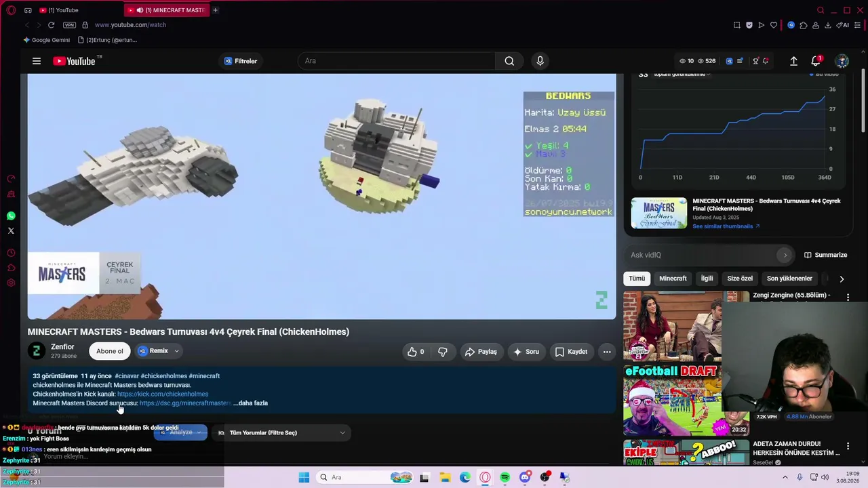Select the Minecraft filter chip
The width and height of the screenshot is (868, 488).
(673, 279)
